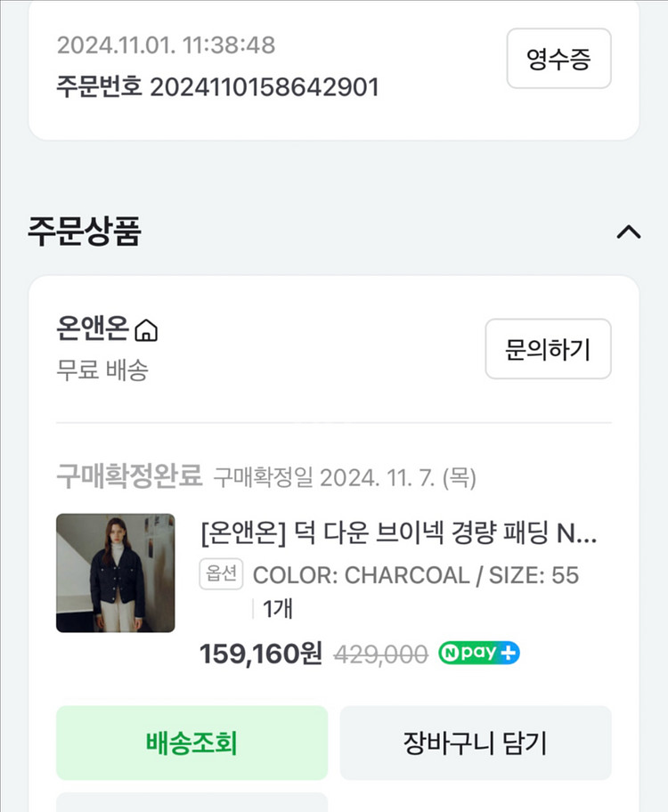
Task: Tap the 장바구니 담기 button
Action: pyautogui.click(x=475, y=743)
